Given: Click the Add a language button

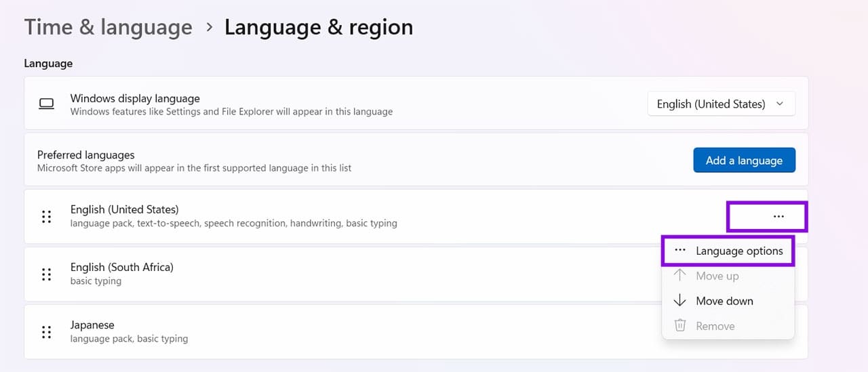Looking at the screenshot, I should (x=744, y=161).
